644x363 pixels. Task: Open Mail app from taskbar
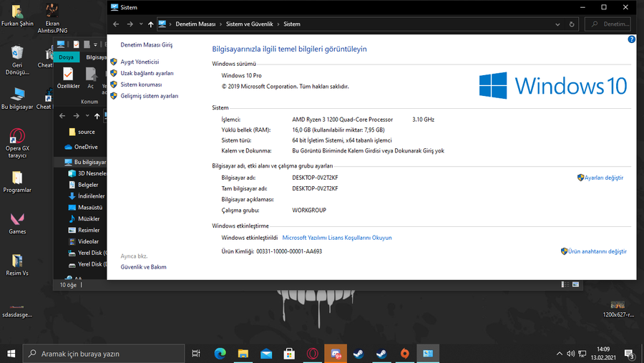coord(266,354)
